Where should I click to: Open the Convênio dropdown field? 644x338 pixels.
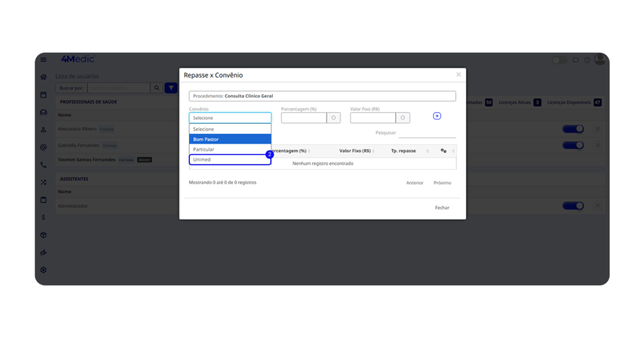(x=230, y=118)
